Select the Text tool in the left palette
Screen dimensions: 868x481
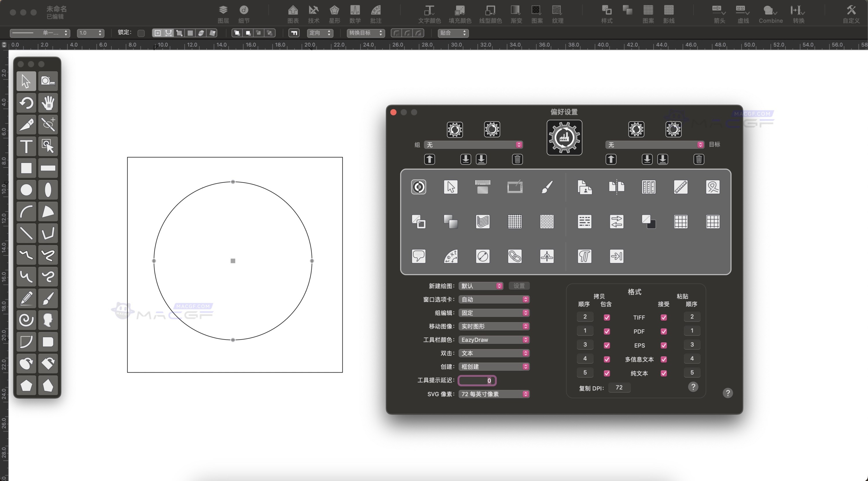point(26,146)
